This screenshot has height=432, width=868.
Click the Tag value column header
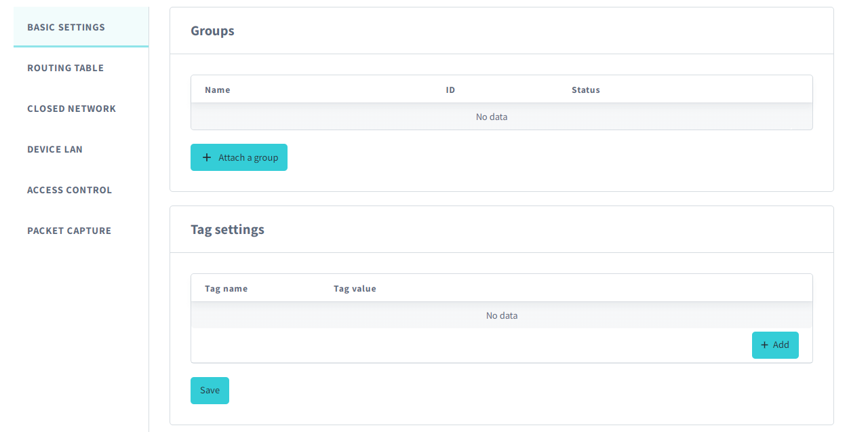355,289
